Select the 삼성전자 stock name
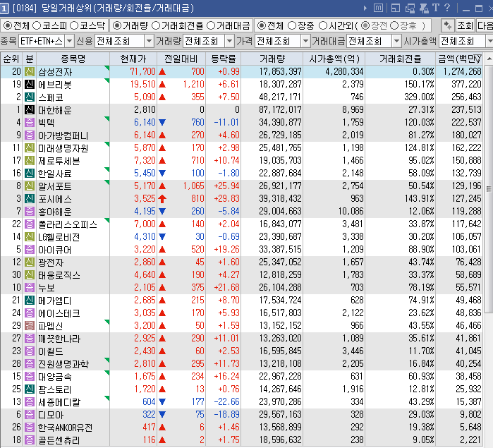The image size is (493, 448). (x=55, y=72)
